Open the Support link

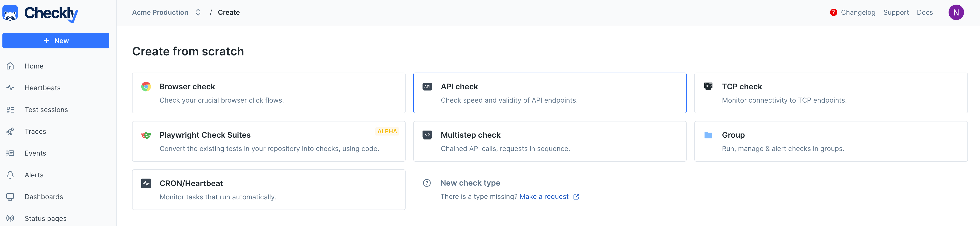(x=896, y=13)
